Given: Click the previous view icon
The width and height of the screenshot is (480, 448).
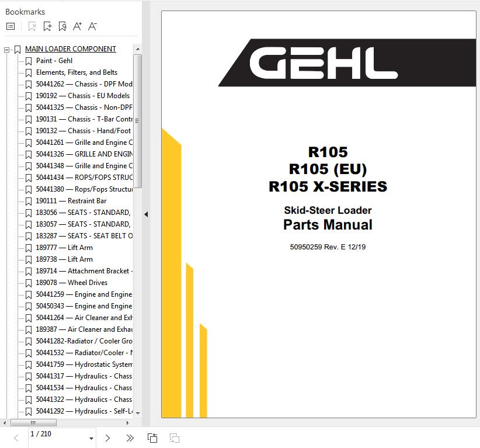Looking at the screenshot, I should [152, 438].
